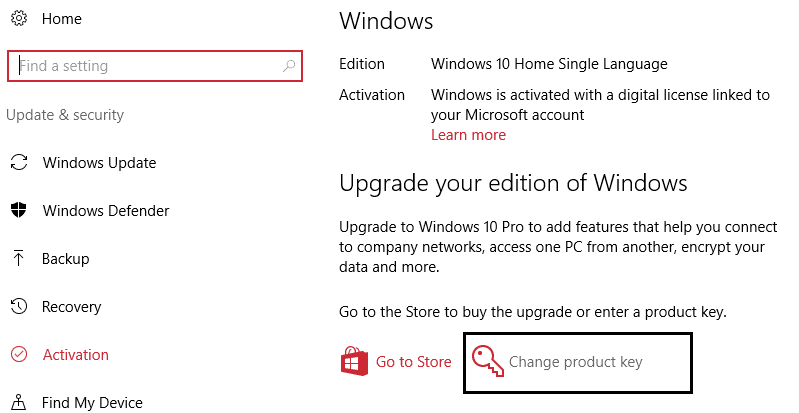Select the Activation sidebar item
The height and width of the screenshot is (413, 799).
[75, 355]
